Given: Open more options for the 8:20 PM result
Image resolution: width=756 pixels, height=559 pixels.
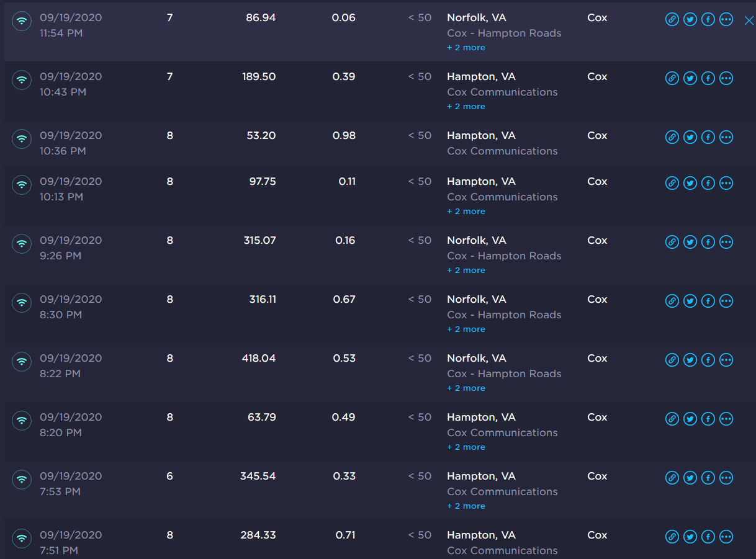Looking at the screenshot, I should point(726,419).
